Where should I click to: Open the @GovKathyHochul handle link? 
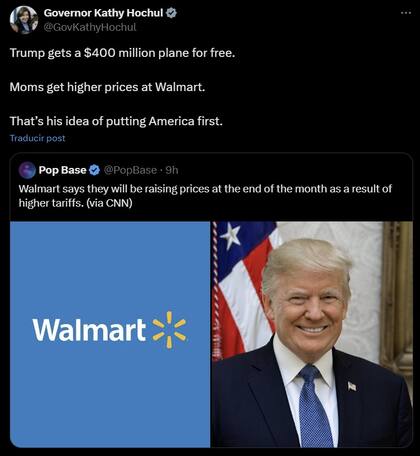point(90,27)
